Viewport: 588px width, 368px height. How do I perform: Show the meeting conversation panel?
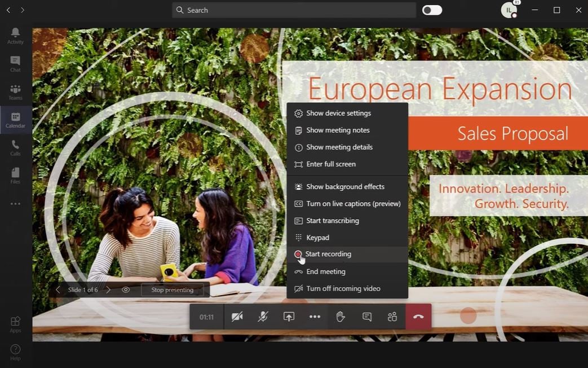tap(367, 317)
